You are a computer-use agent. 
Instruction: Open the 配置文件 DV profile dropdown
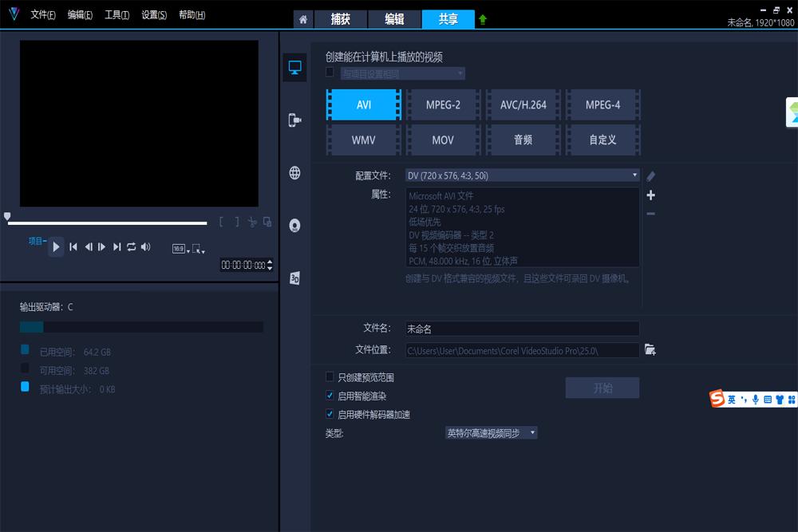point(634,175)
